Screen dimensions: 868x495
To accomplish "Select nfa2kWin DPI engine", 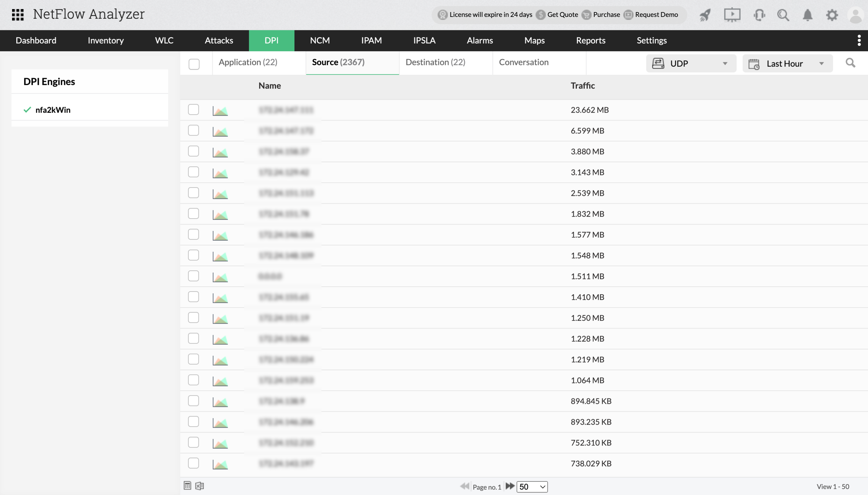I will coord(53,110).
